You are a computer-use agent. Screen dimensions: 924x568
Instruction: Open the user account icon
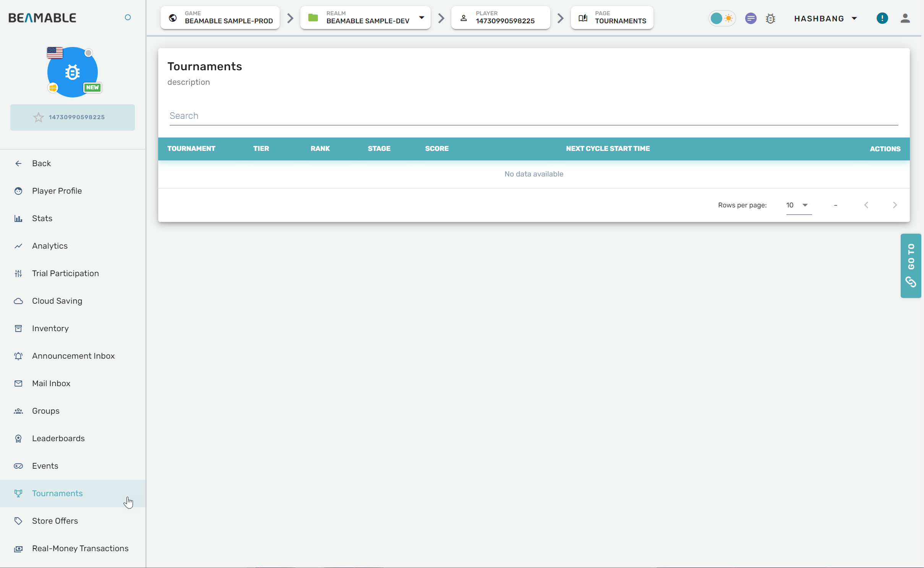905,18
